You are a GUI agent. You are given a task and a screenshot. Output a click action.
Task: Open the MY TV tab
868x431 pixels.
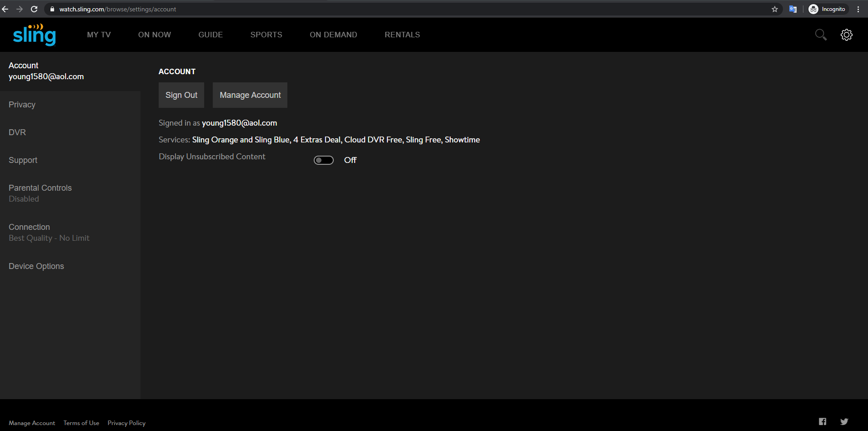99,35
